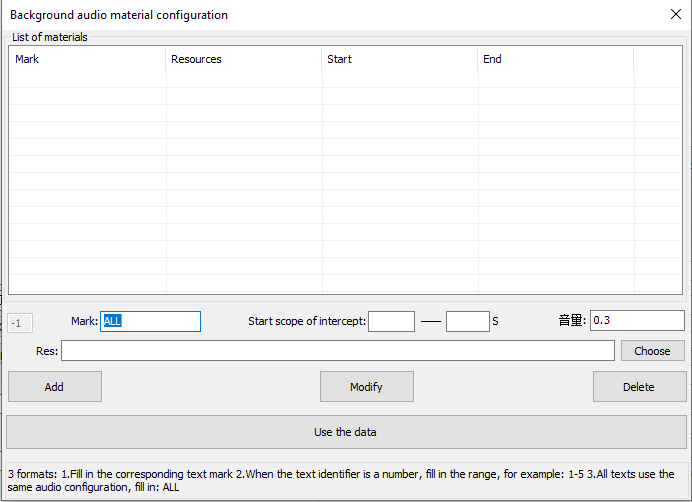The image size is (692, 502).
Task: Focus the 音量 volume field showing 0.3
Action: 636,321
